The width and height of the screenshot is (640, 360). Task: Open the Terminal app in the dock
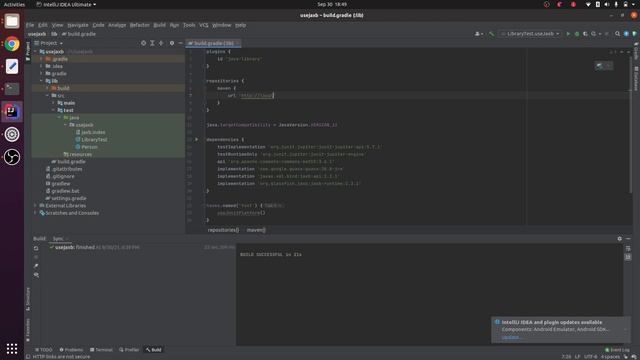[x=12, y=89]
